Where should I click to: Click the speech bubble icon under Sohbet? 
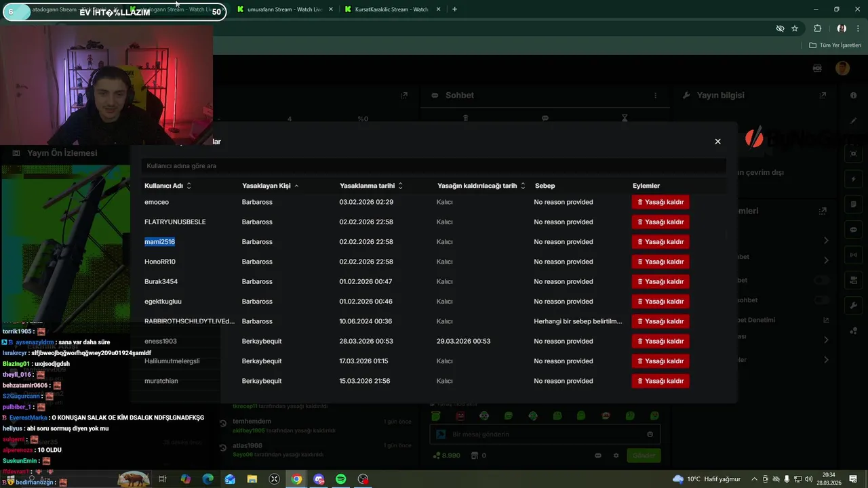coord(545,118)
